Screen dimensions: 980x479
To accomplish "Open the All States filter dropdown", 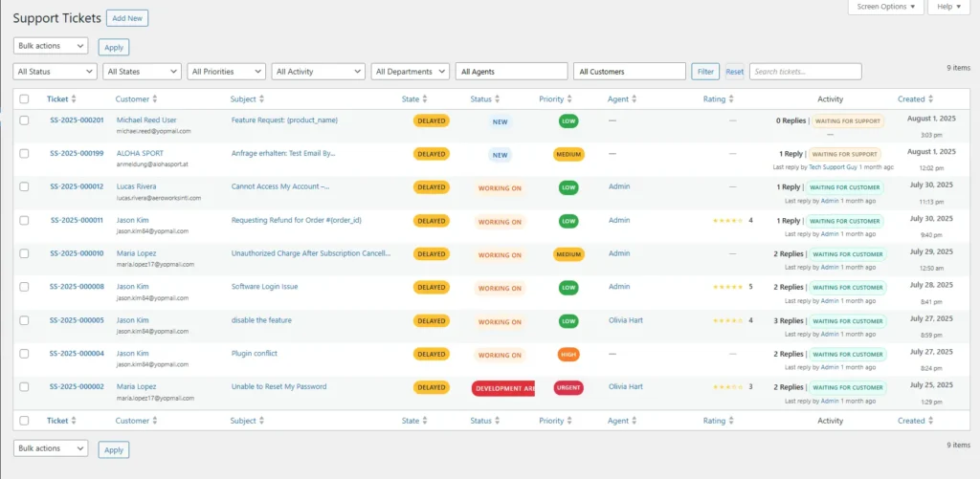I will [x=142, y=71].
